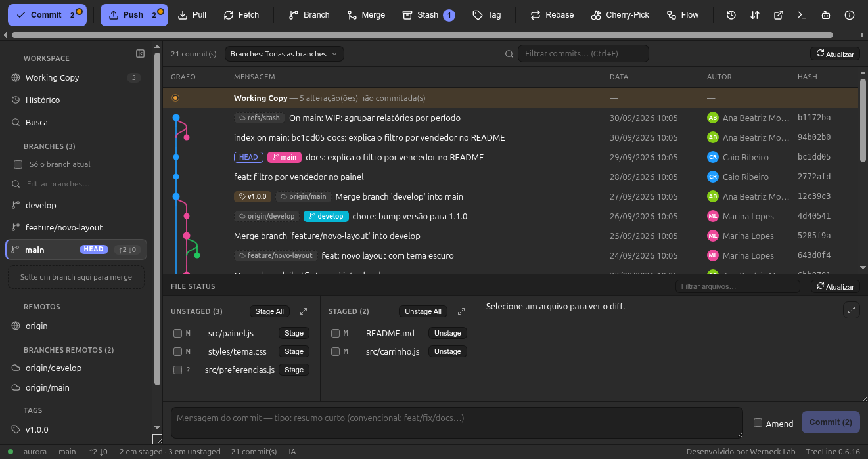Unstage the src/carrinho.js file
The width and height of the screenshot is (868, 459).
click(447, 352)
